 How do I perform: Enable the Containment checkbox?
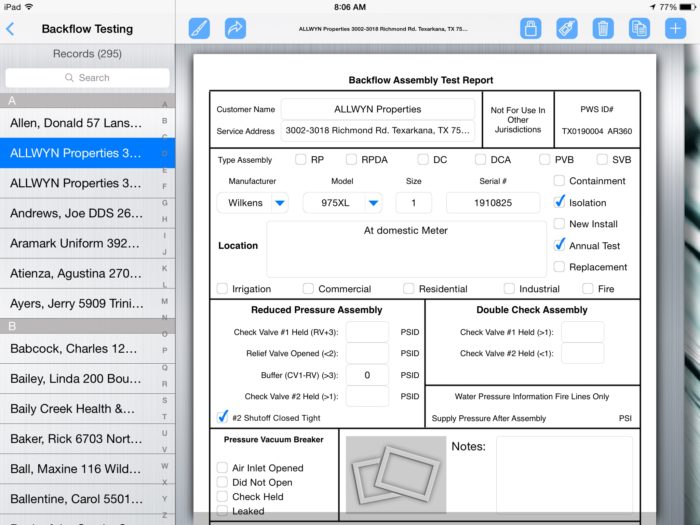(x=559, y=181)
